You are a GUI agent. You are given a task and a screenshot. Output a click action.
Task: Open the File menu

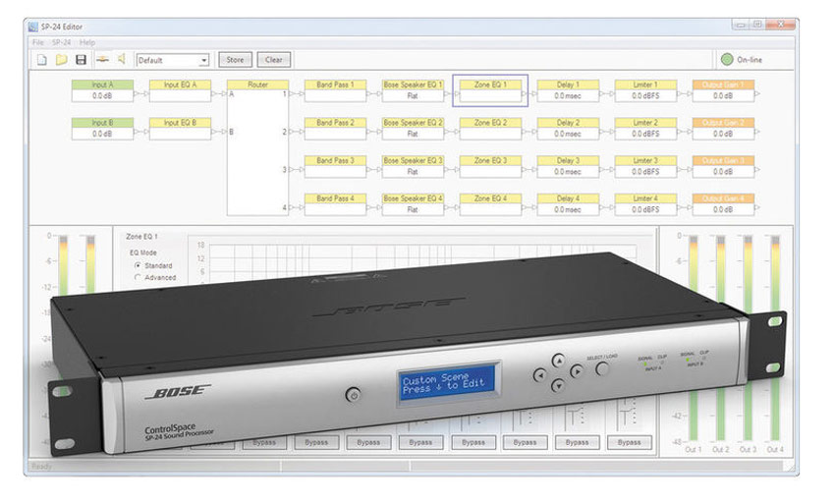[x=38, y=42]
